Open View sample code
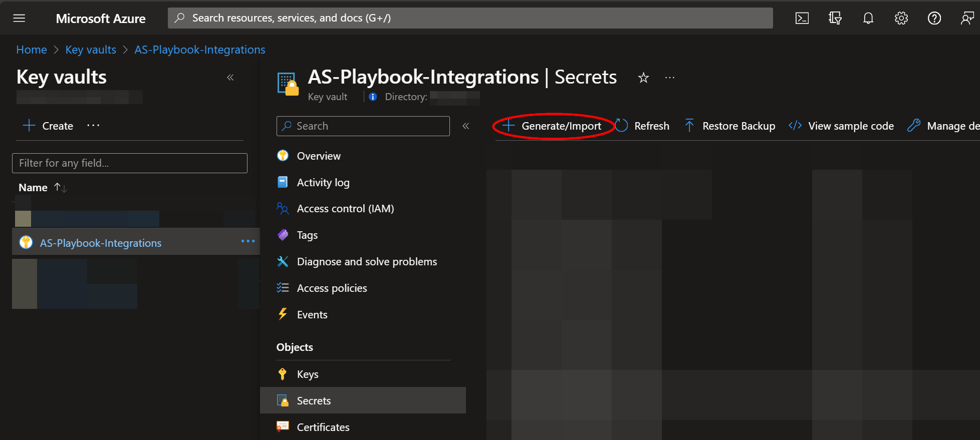The width and height of the screenshot is (980, 440). (841, 126)
